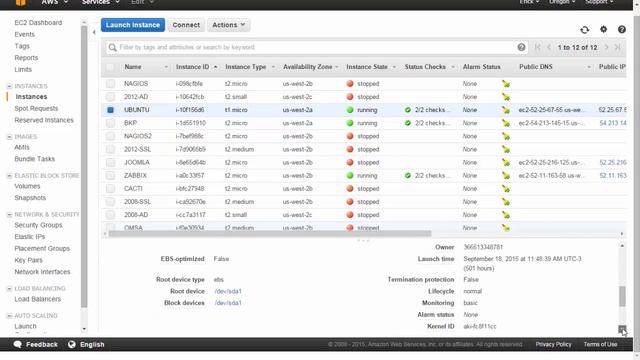
Task: Go to the first page of results
Action: pyautogui.click(x=537, y=47)
